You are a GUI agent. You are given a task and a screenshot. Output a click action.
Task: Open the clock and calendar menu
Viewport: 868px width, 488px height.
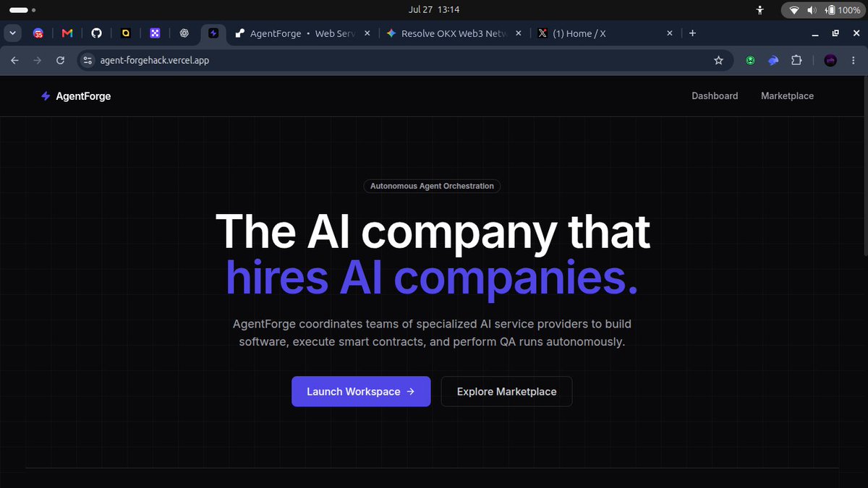434,10
